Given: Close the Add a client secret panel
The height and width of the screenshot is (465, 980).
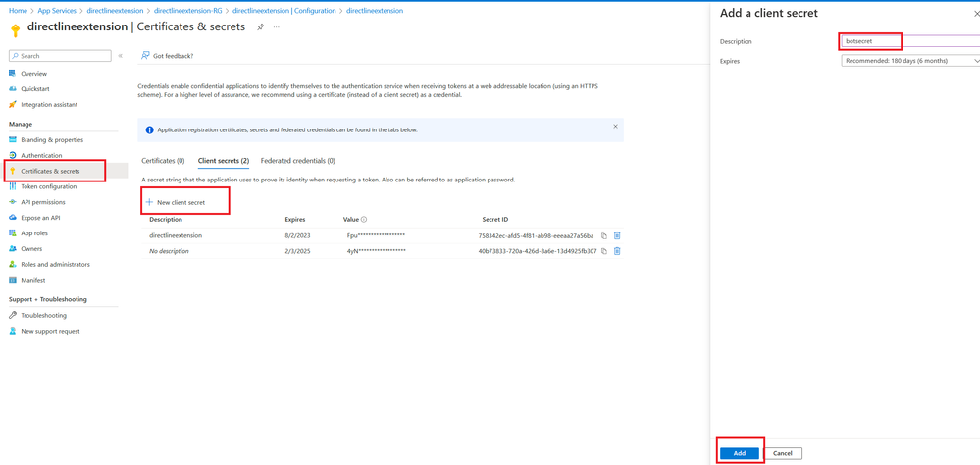Looking at the screenshot, I should click(976, 13).
